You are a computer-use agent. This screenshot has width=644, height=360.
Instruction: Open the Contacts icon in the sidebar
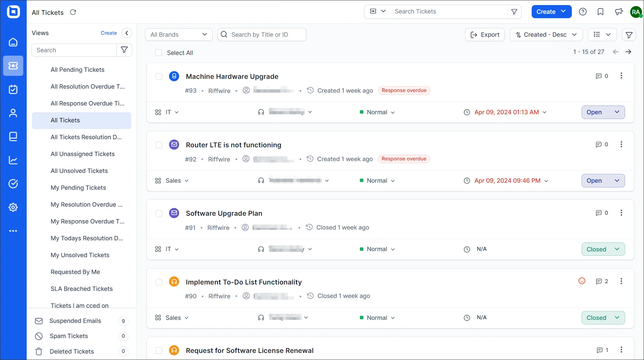13,113
